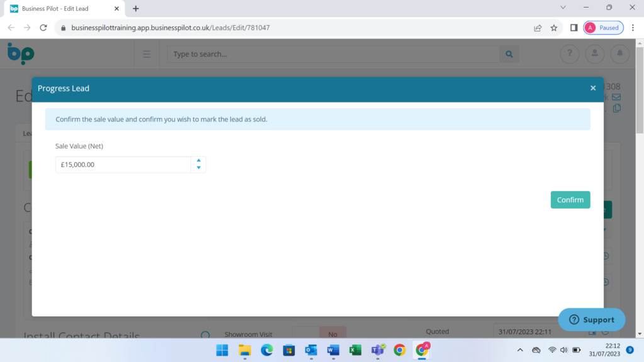Open Chrome's three-dot menu
Image resolution: width=644 pixels, height=362 pixels.
click(x=633, y=28)
